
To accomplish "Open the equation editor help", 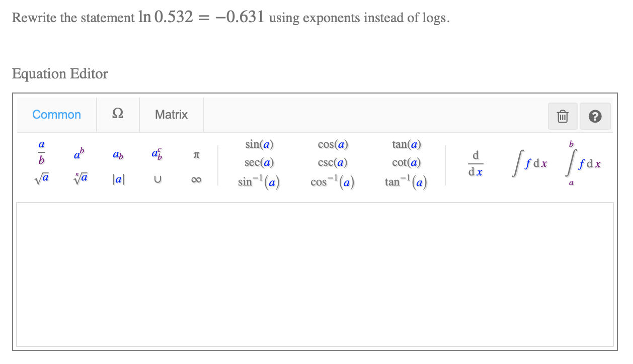I will point(595,116).
